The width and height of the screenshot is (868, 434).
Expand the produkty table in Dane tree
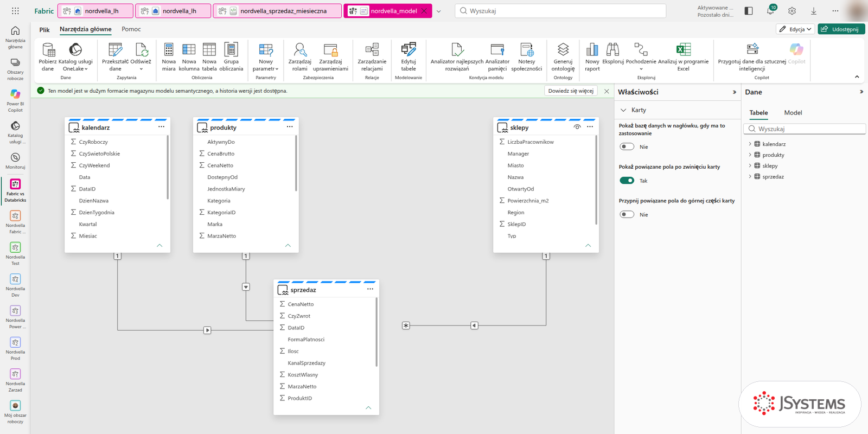tap(750, 155)
